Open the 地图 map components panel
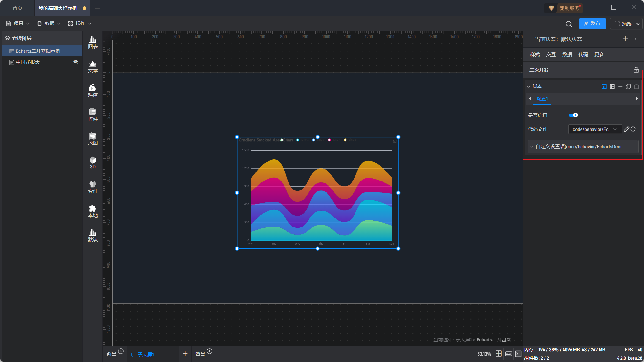The image size is (644, 362). 93,139
